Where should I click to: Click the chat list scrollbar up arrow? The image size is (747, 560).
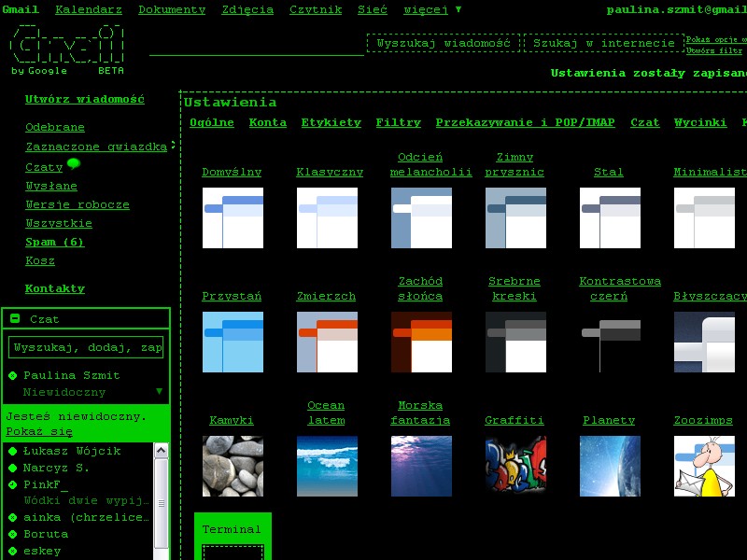pos(161,451)
